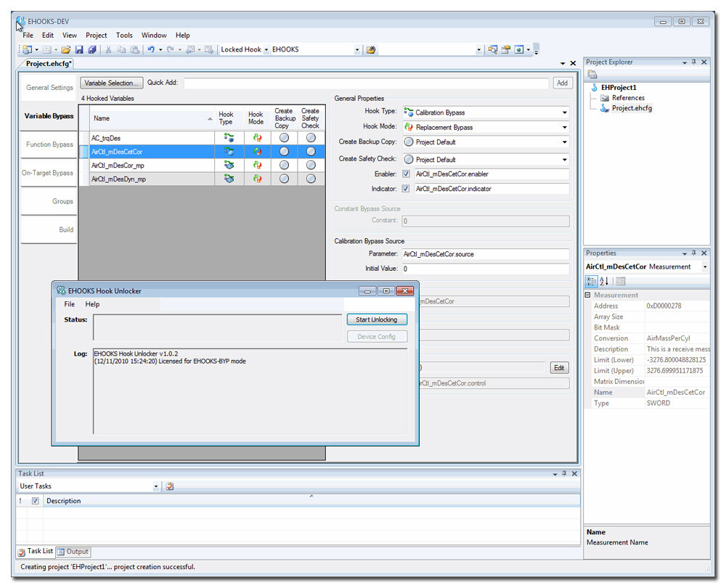Click the icon in the Project Explorer toolbar
The height and width of the screenshot is (588, 726).
click(x=592, y=75)
